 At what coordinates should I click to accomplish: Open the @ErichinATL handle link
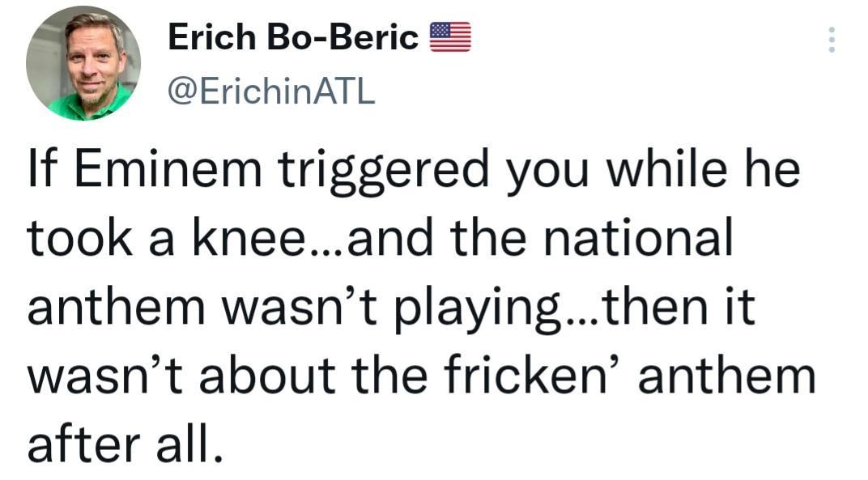(x=271, y=92)
